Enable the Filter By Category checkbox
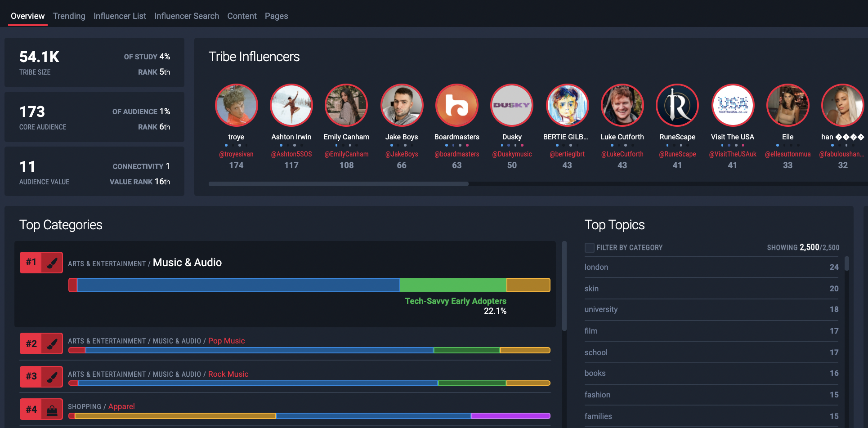 [589, 247]
